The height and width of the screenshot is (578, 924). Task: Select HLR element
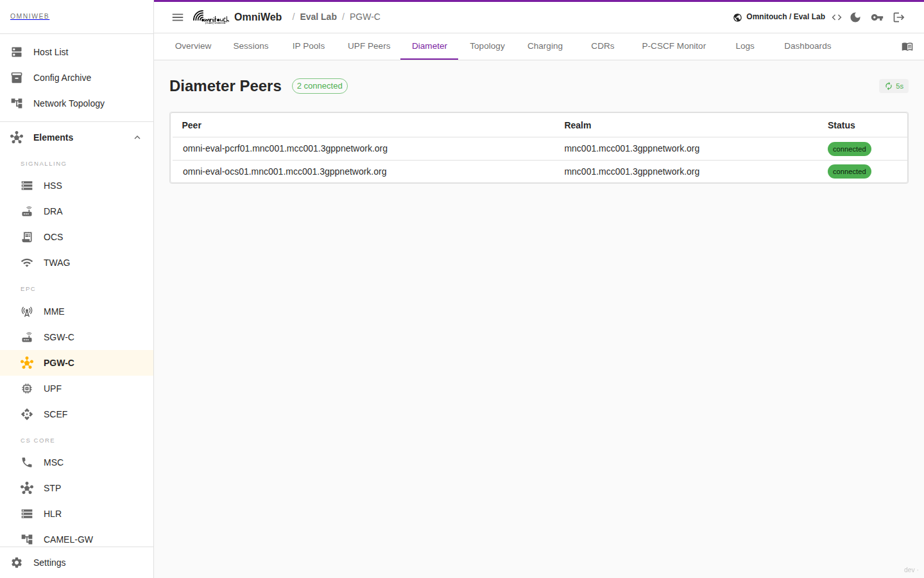click(x=77, y=514)
